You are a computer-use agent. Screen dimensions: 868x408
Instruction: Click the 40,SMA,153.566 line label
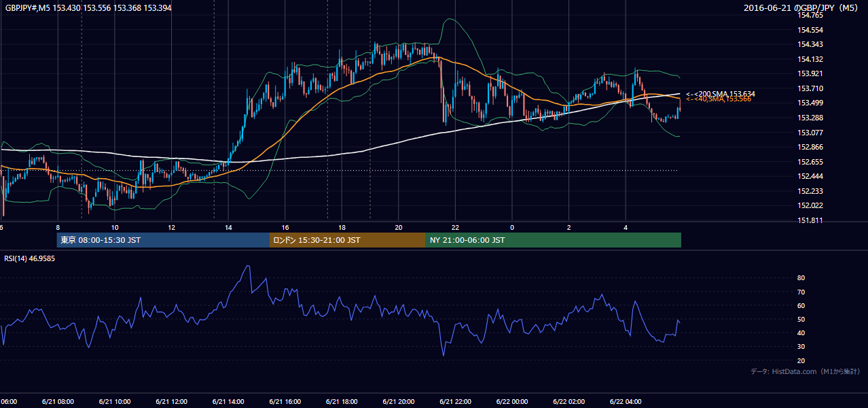719,99
